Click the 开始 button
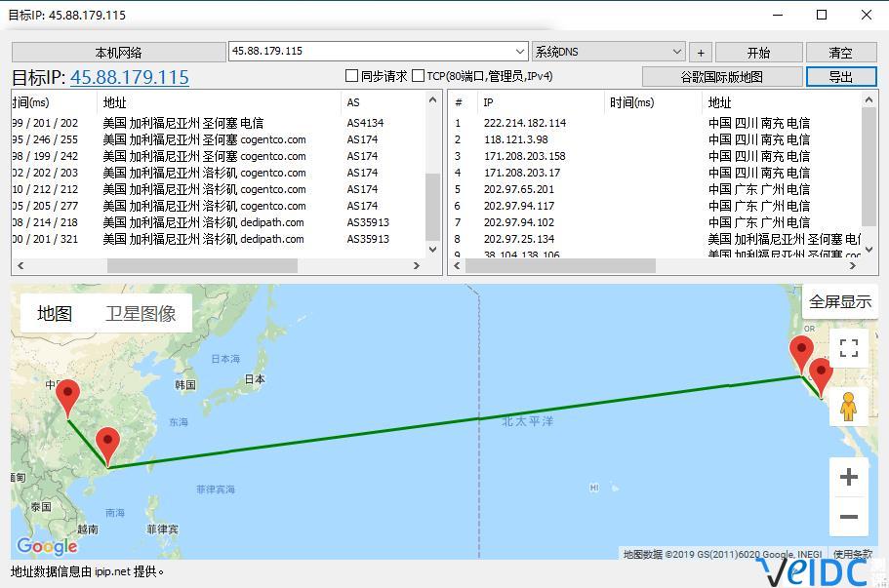The image size is (889, 588). (758, 53)
